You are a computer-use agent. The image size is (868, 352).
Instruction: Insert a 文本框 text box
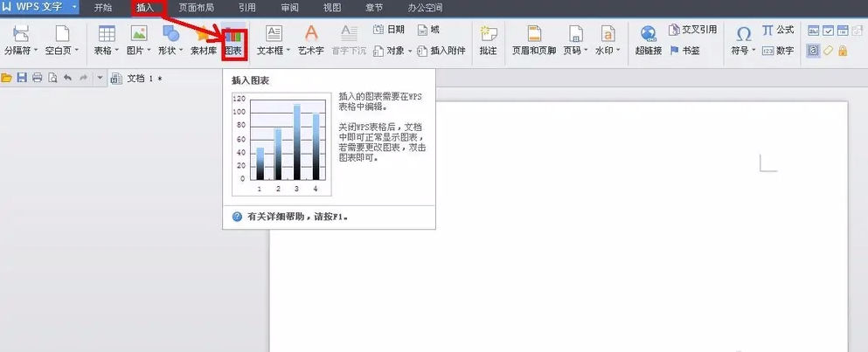pyautogui.click(x=274, y=40)
